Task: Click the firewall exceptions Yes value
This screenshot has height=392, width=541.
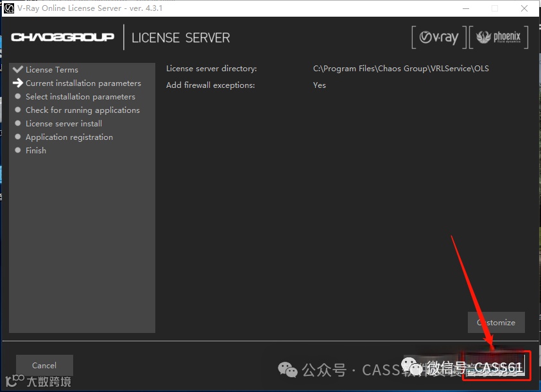Action: (x=320, y=85)
